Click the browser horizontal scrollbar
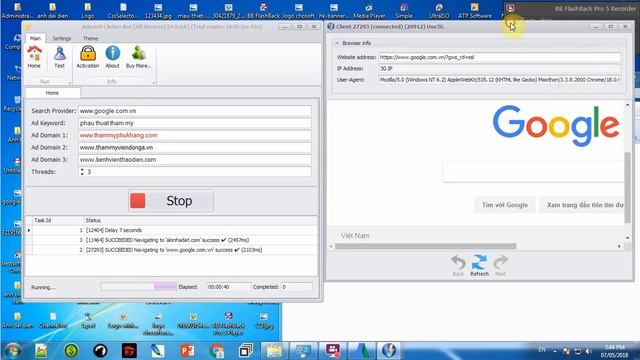 [x=425, y=246]
